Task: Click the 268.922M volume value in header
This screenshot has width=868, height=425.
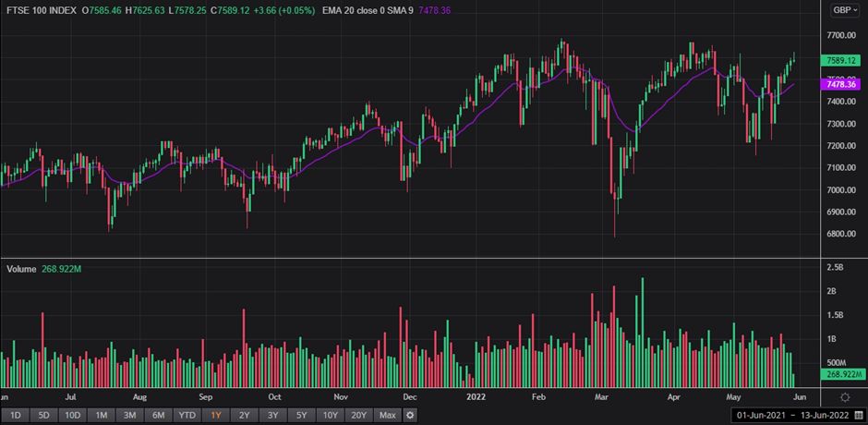Action: click(x=62, y=269)
